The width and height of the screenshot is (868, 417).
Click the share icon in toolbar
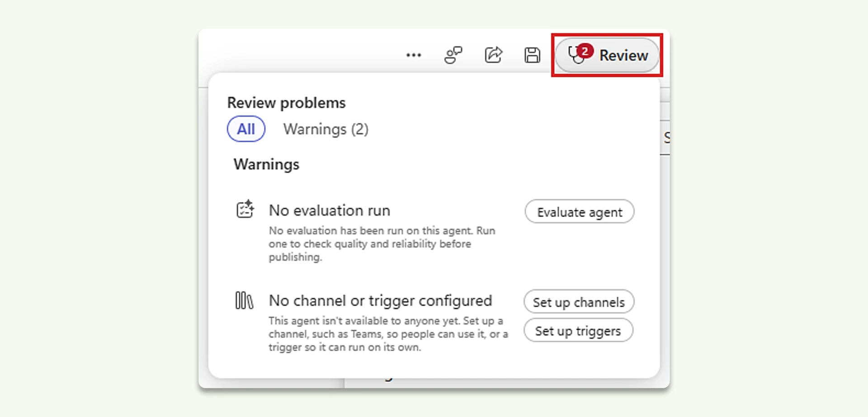coord(493,55)
